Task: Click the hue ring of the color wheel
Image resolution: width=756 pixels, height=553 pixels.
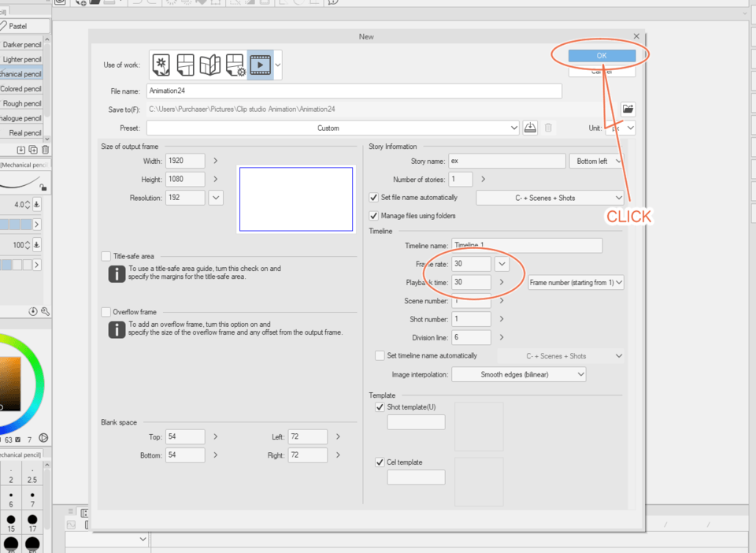Action: [39, 386]
